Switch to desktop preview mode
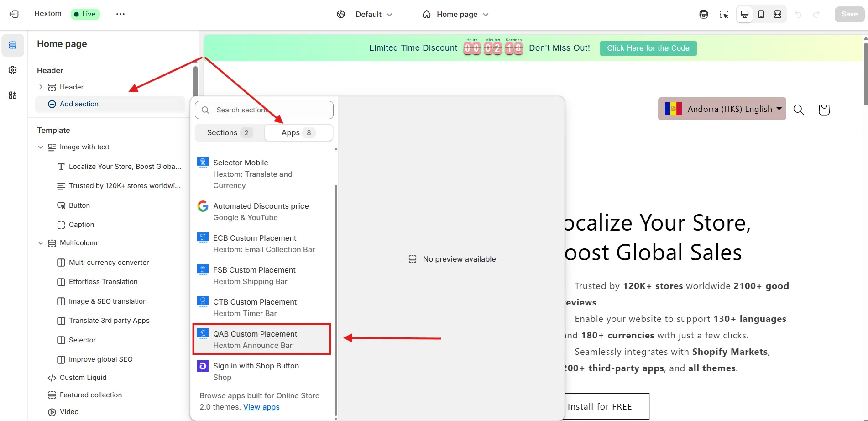This screenshot has height=421, width=868. (745, 14)
